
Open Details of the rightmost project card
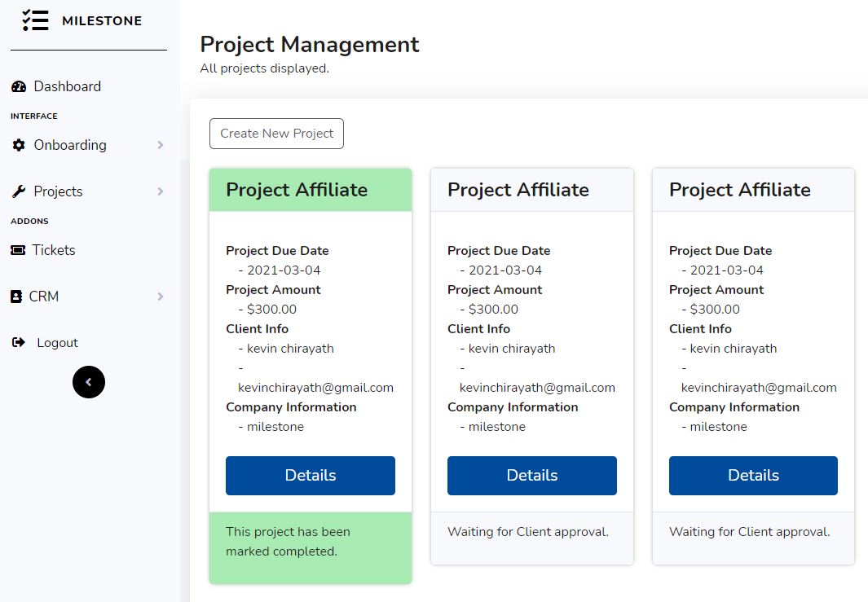tap(753, 476)
